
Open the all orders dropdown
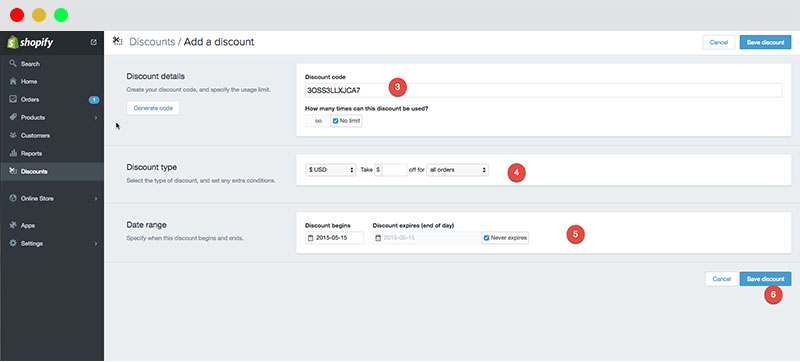click(x=457, y=170)
